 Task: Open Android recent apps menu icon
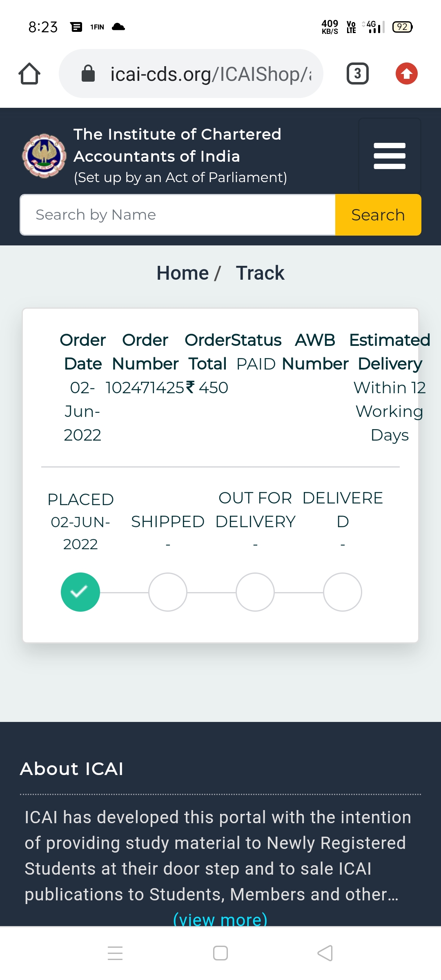115,953
